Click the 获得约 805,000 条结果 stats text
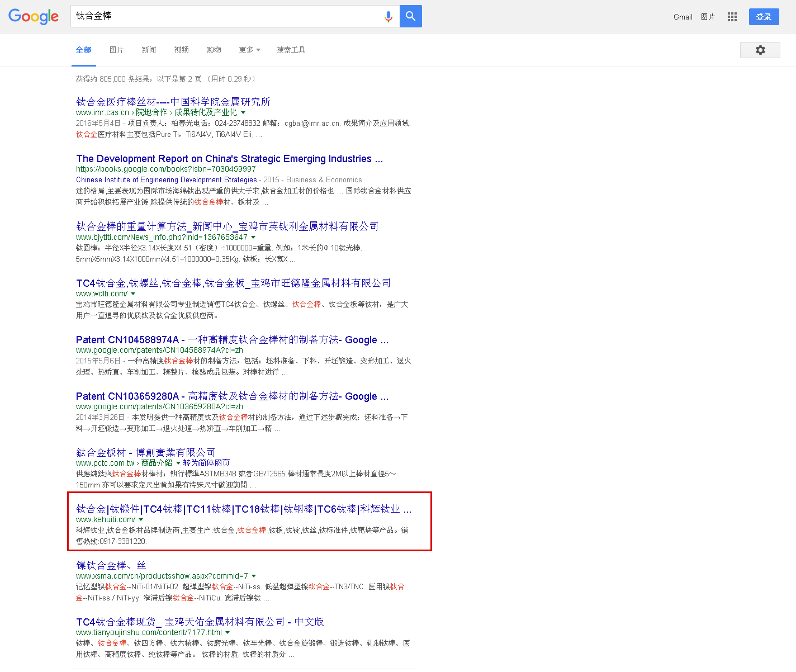 pos(165,79)
